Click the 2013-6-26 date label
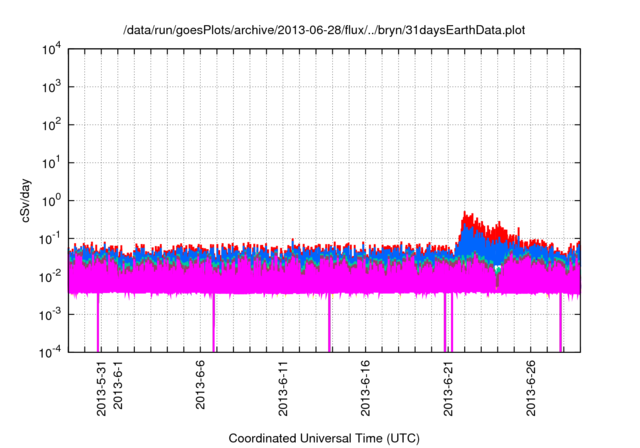Viewport: 640px width, 448px height. 531,388
